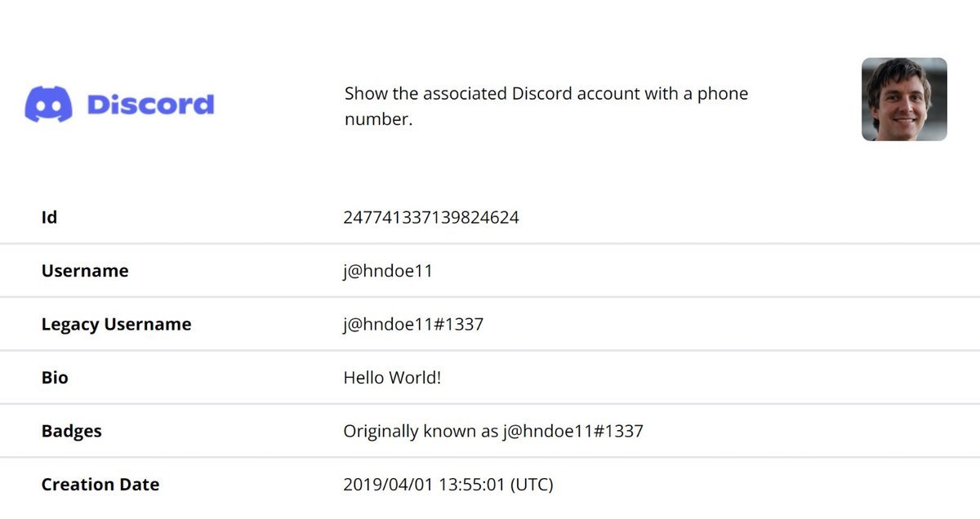
Task: Click the Creation Date label
Action: click(x=100, y=484)
